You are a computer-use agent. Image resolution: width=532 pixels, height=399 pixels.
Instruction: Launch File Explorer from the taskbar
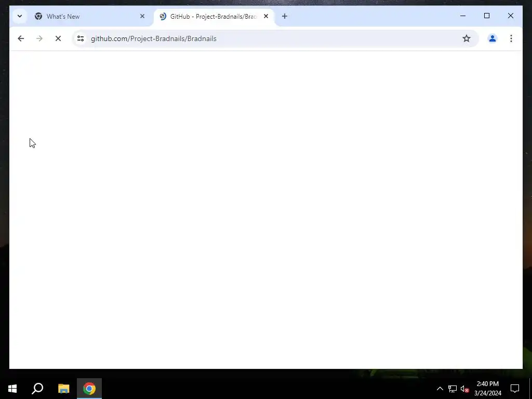point(63,389)
